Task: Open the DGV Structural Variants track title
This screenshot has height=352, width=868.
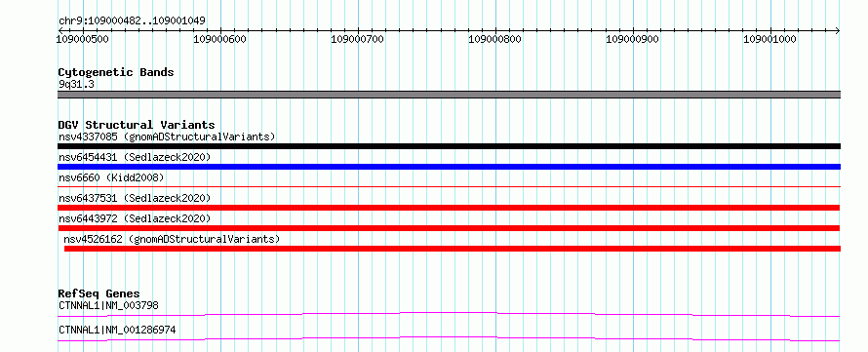Action: click(x=137, y=125)
